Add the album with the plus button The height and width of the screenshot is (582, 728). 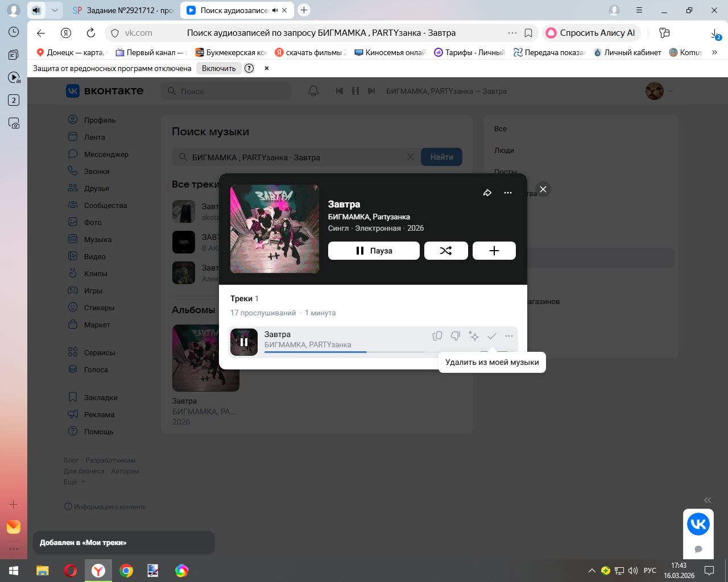[x=494, y=251]
